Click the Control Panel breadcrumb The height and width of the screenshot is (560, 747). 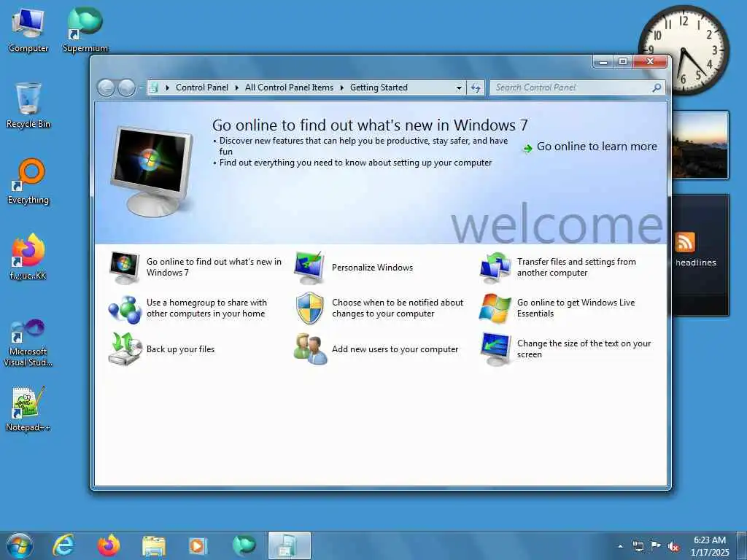pos(202,87)
